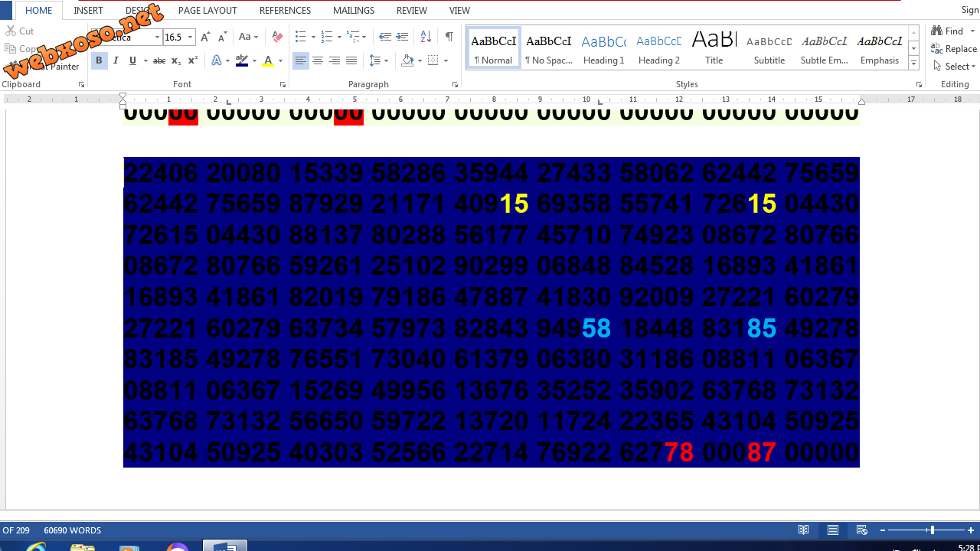
Task: Apply the Normal style
Action: (494, 48)
